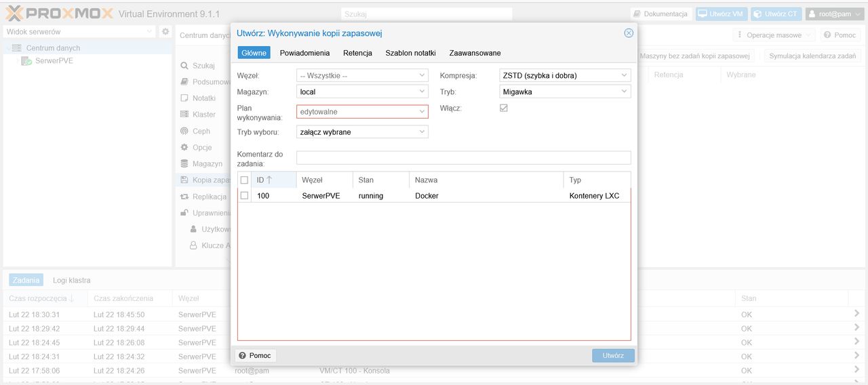Click the Klaster server icon

[184, 115]
